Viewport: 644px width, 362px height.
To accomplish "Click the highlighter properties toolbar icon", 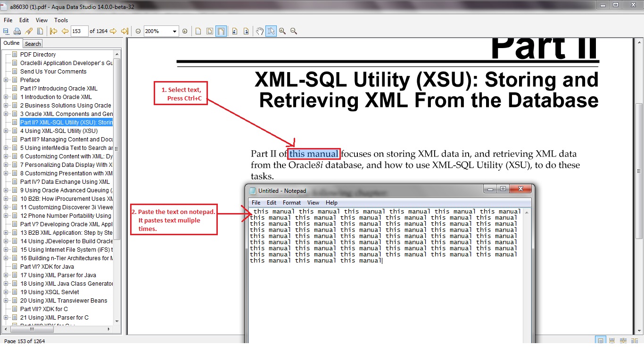I will point(29,31).
